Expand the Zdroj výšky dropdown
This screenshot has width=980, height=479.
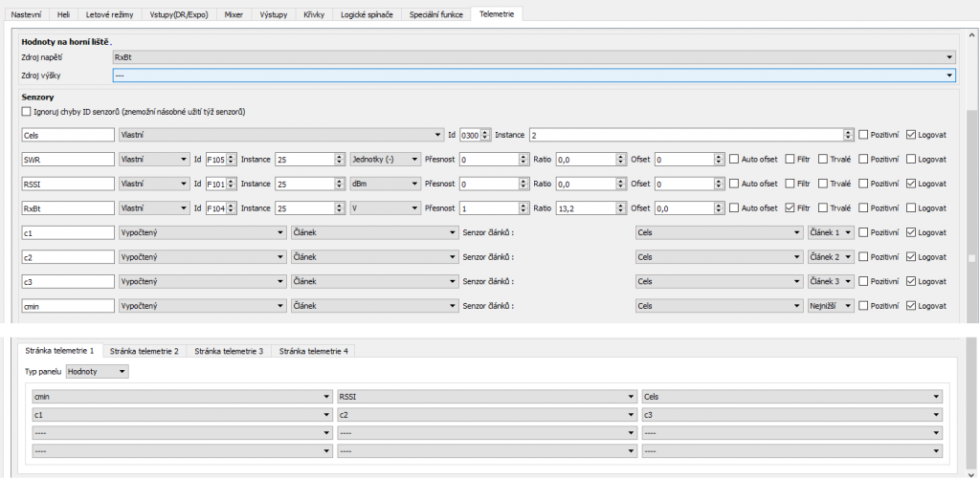point(533,75)
